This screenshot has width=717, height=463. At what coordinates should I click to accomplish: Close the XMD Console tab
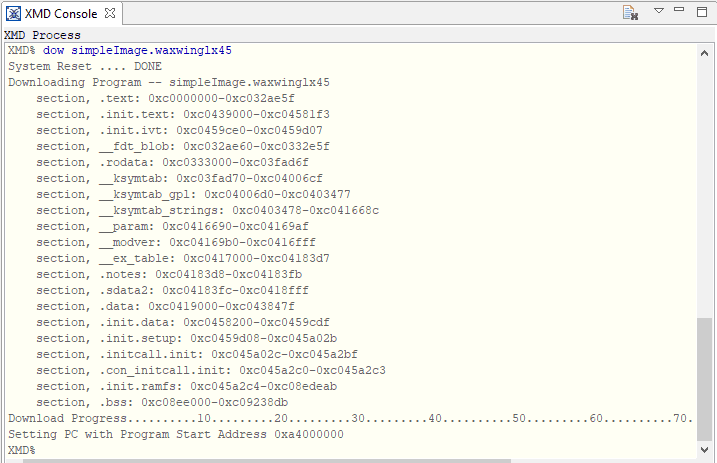[x=110, y=14]
